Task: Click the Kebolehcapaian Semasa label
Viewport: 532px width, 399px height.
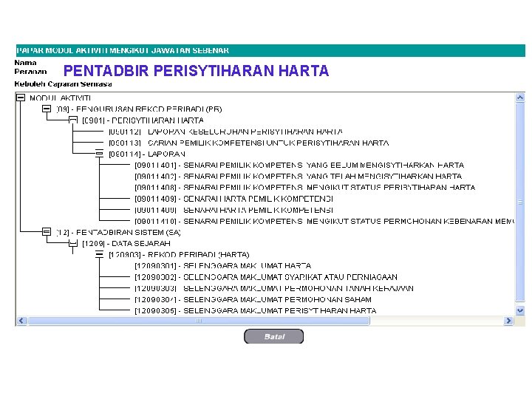Action: coord(63,83)
